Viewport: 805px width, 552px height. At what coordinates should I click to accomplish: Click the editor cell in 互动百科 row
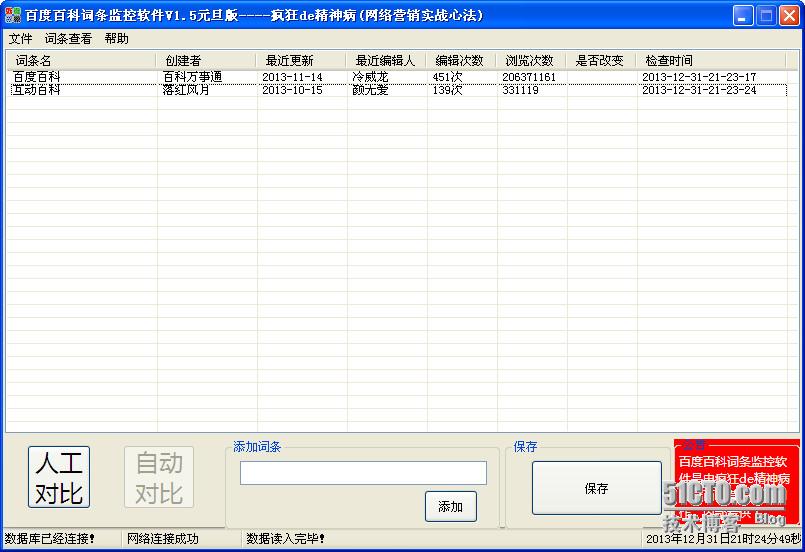tap(370, 90)
